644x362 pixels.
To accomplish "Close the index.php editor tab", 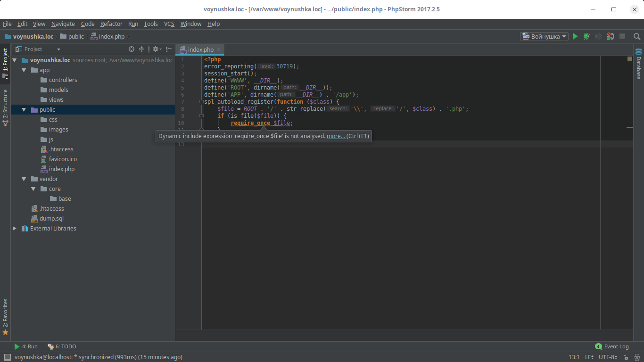I will point(218,49).
